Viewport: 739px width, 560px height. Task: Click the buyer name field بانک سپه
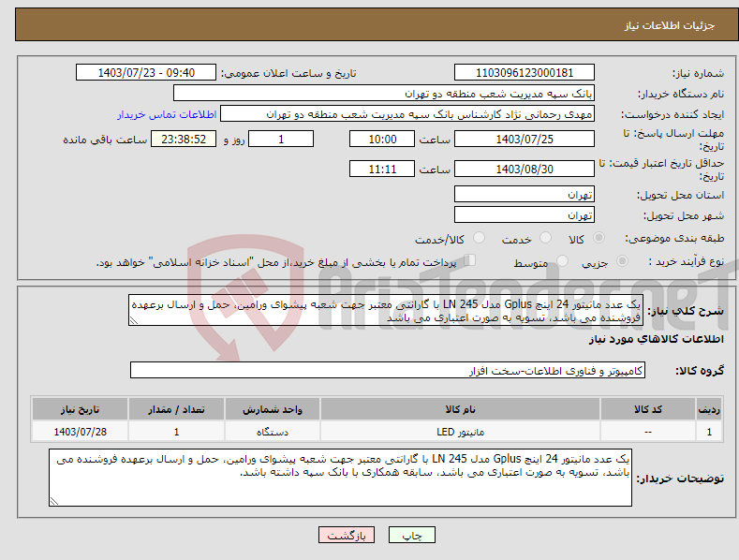pos(384,94)
